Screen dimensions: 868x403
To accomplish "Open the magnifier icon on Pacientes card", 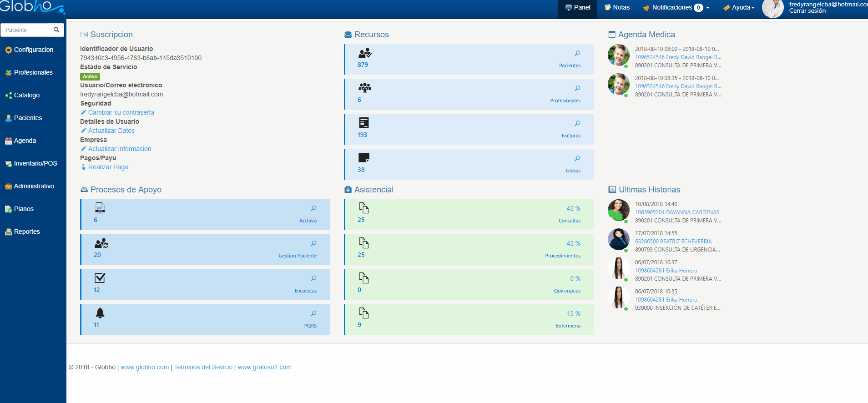I will tap(577, 53).
